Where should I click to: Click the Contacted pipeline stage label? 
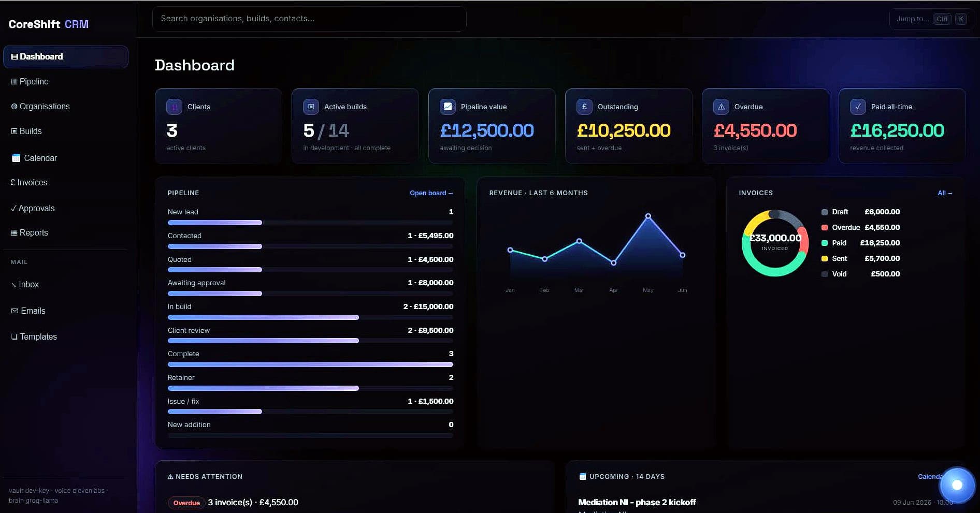pyautogui.click(x=184, y=236)
